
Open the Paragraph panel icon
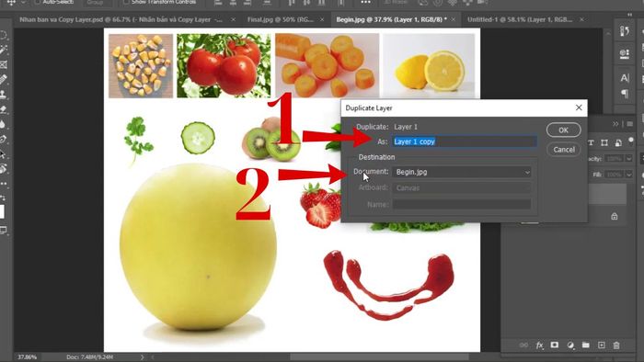(x=625, y=94)
